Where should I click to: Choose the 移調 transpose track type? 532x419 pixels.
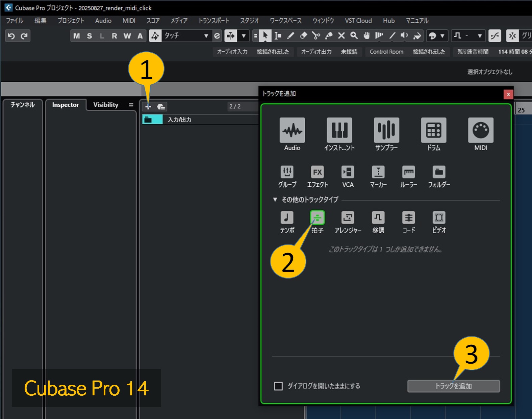coord(378,222)
